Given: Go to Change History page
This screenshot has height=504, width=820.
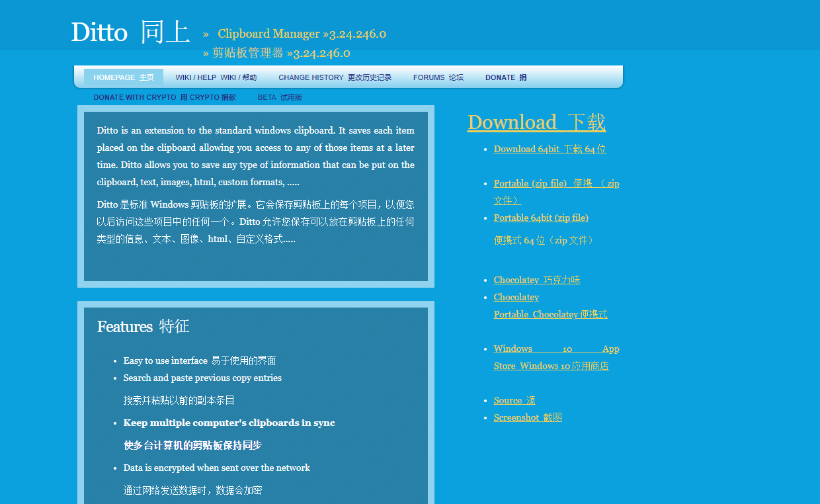Looking at the screenshot, I should click(x=335, y=77).
